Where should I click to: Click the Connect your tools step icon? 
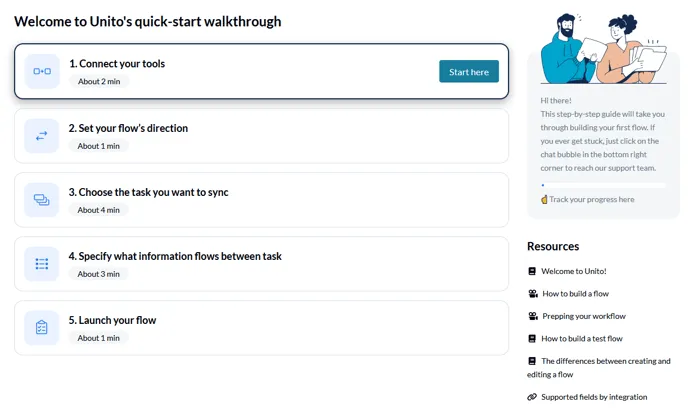42,71
